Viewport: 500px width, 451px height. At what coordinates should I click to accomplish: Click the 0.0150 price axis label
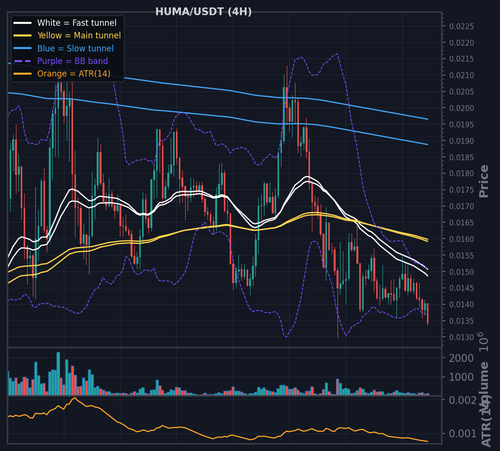[x=462, y=272]
